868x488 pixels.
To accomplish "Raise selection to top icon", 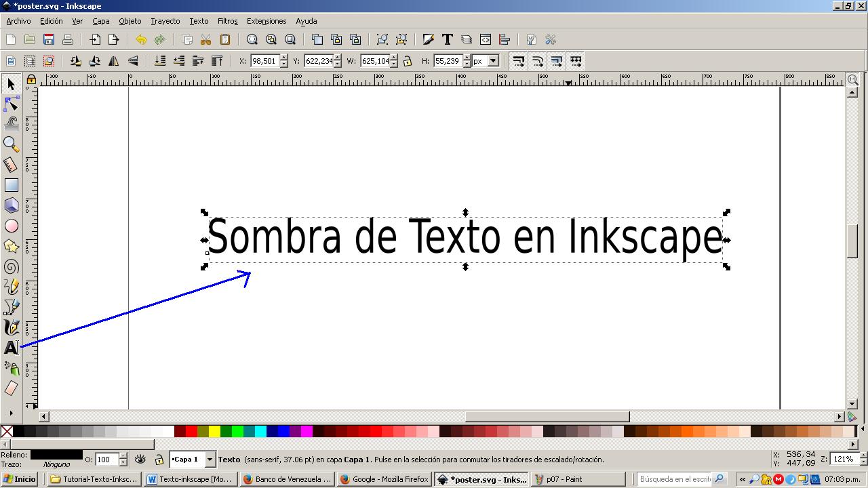I will click(x=217, y=61).
